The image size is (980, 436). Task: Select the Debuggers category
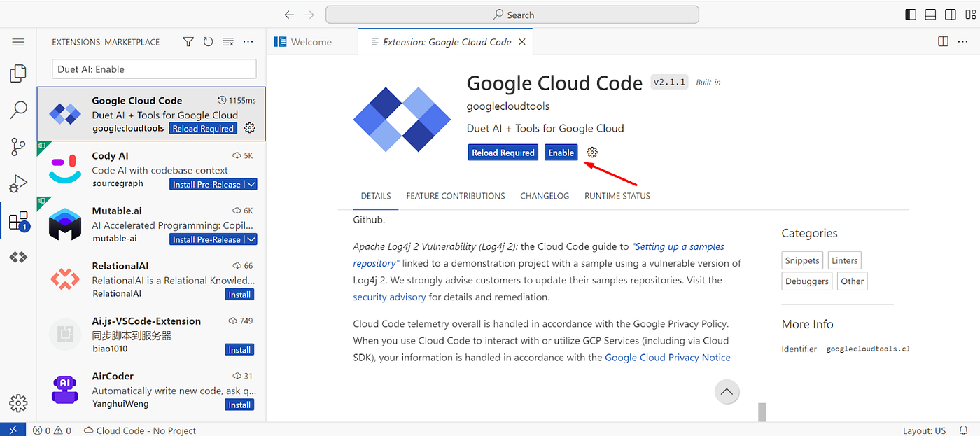pyautogui.click(x=807, y=281)
